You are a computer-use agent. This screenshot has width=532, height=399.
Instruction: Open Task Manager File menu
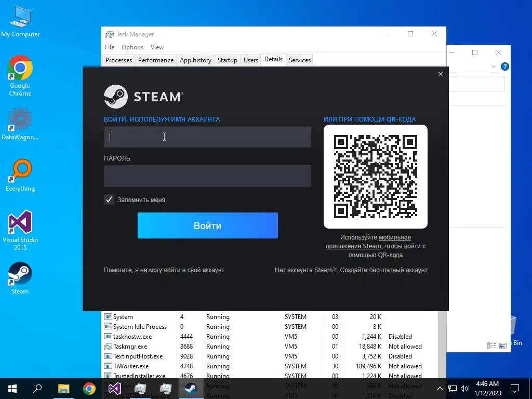(110, 47)
